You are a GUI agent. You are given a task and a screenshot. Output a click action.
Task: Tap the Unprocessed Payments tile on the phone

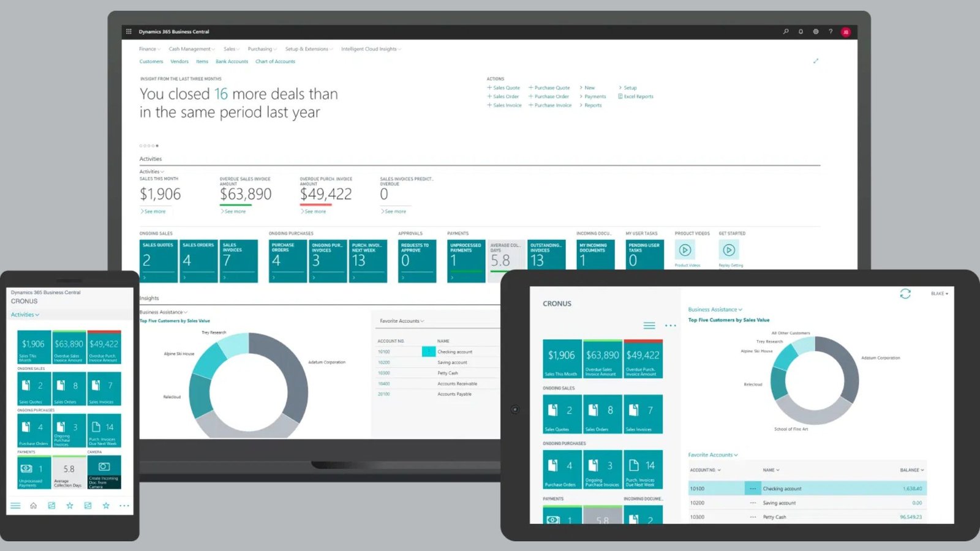pos(34,472)
